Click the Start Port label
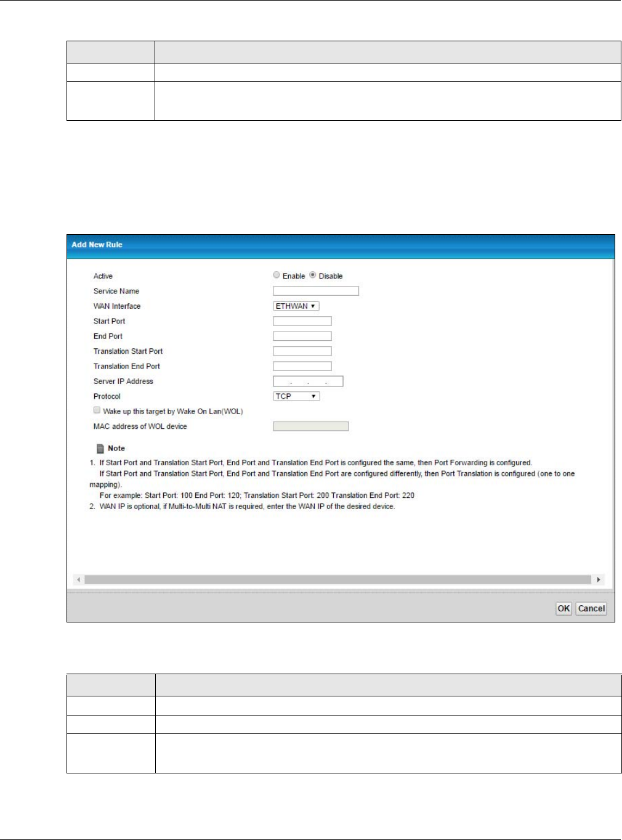 click(x=110, y=321)
